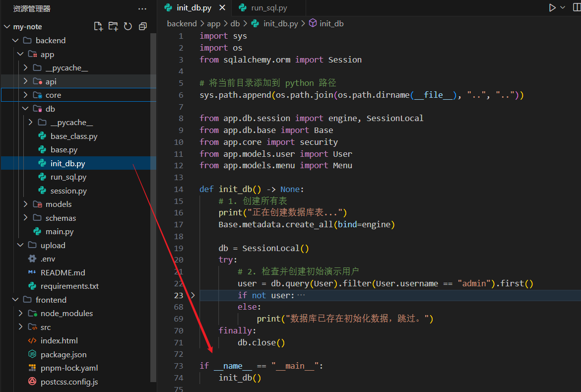Close the init_db.py editor tab
581x392 pixels.
tap(222, 8)
